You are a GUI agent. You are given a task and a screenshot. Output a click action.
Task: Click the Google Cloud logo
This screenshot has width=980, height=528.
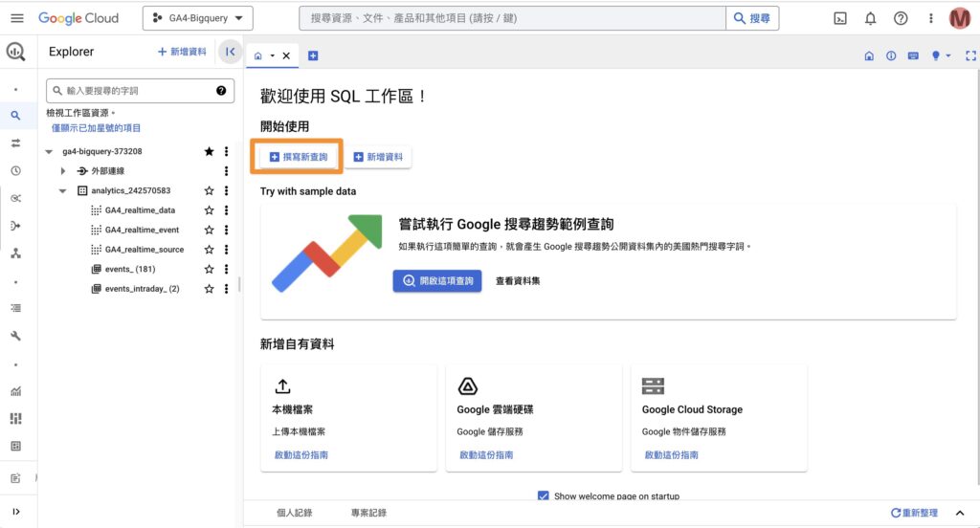(x=78, y=18)
